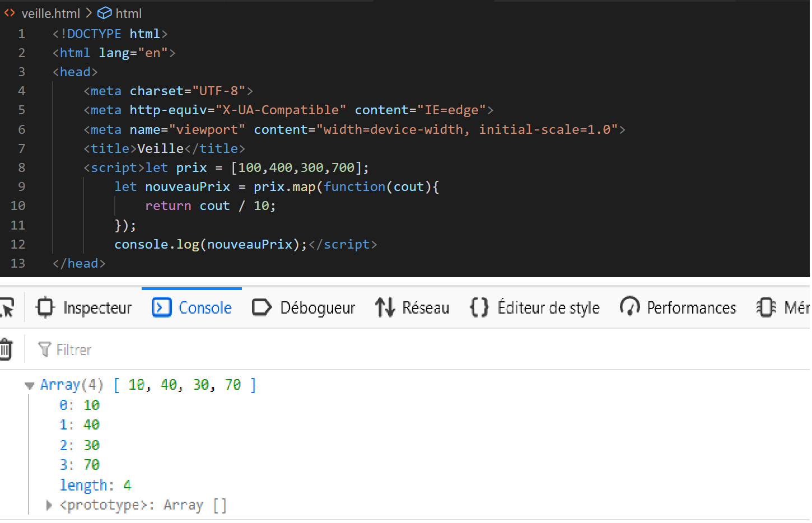
Task: Select the node picker arrow tool
Action: [x=8, y=307]
